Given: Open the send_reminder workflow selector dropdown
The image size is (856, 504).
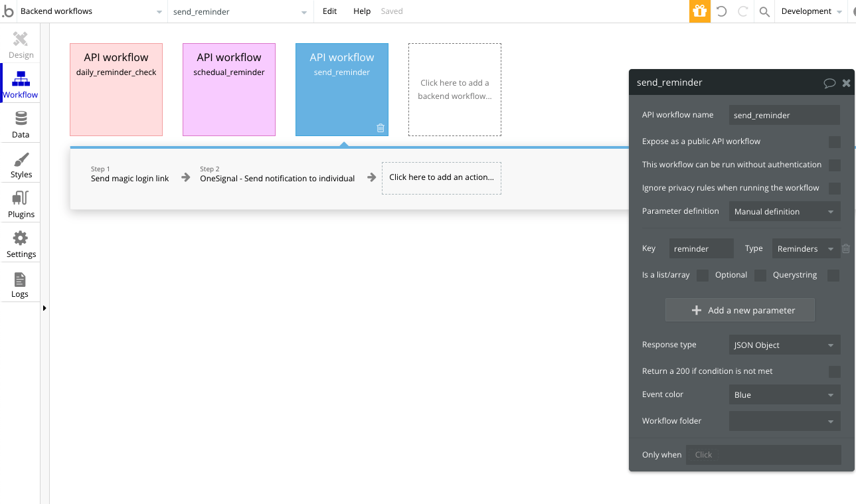Looking at the screenshot, I should point(240,11).
